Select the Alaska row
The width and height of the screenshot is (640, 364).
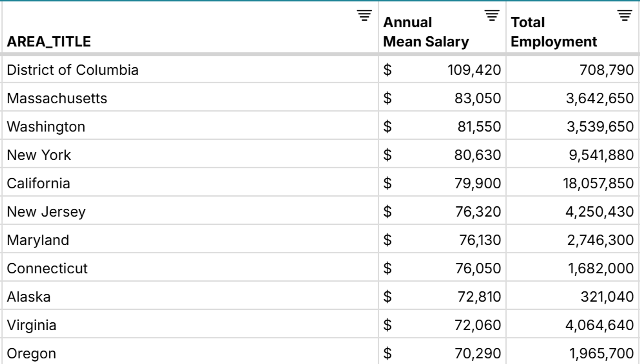29,296
